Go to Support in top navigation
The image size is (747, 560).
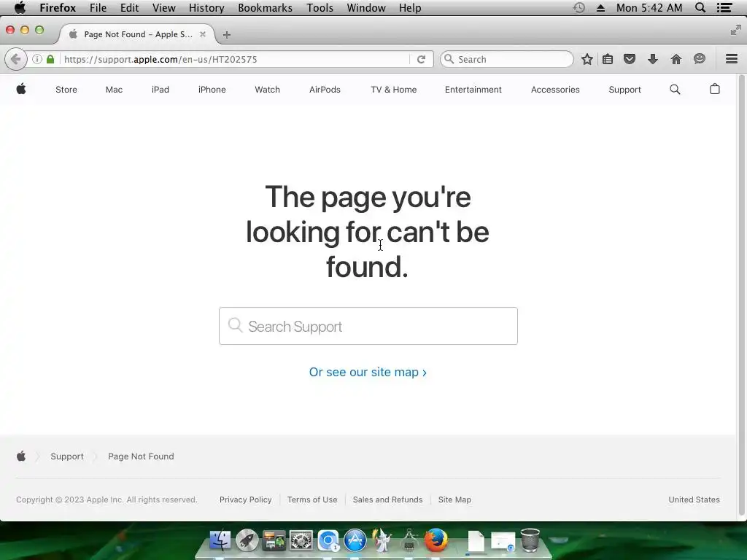pyautogui.click(x=624, y=90)
